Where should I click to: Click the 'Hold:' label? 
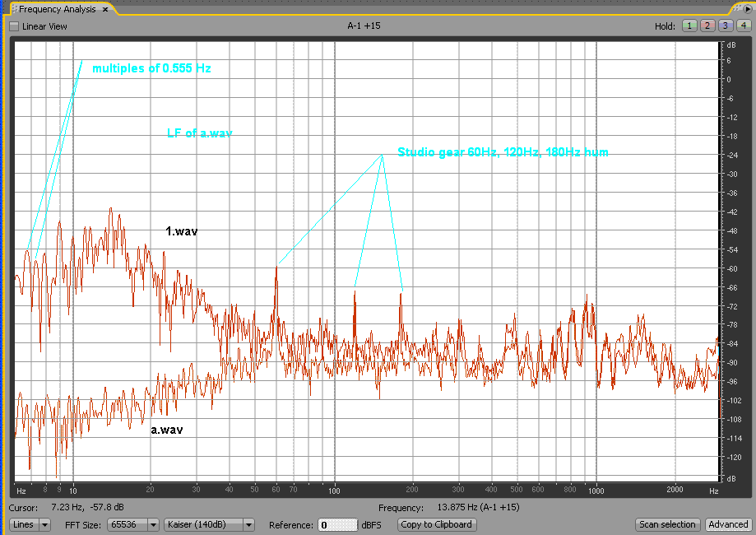(665, 26)
